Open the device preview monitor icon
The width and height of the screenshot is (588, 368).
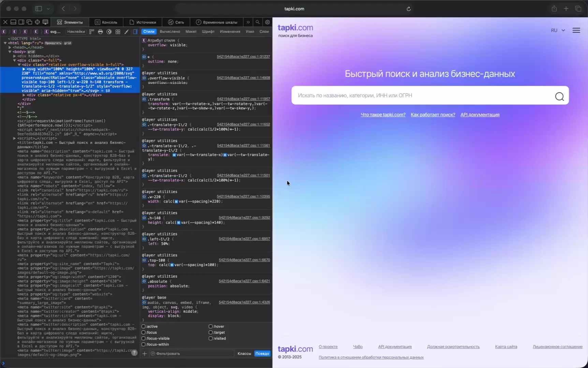pos(45,22)
